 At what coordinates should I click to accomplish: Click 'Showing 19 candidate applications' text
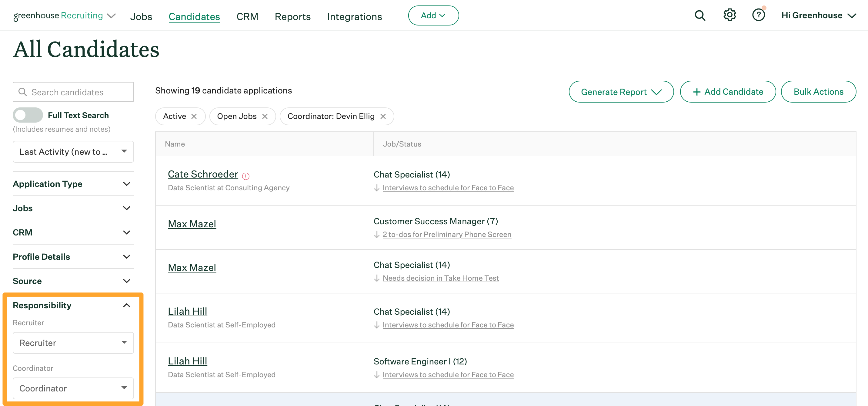(x=223, y=90)
